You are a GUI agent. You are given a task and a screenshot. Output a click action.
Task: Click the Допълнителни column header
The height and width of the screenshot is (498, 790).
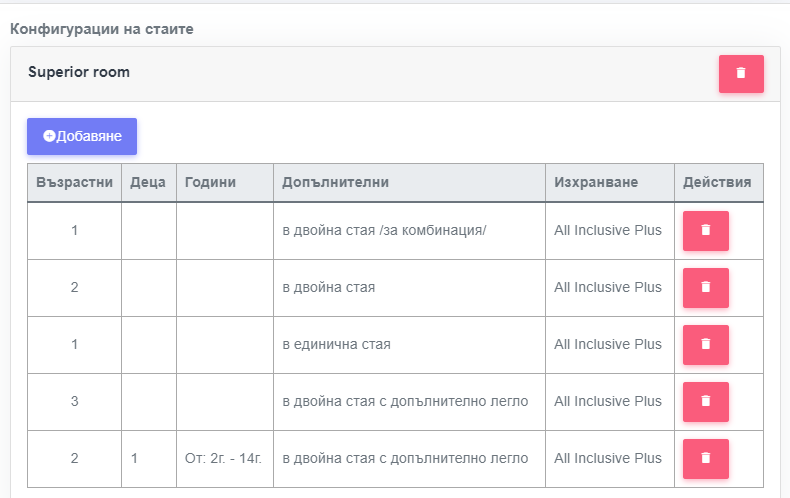[336, 183]
